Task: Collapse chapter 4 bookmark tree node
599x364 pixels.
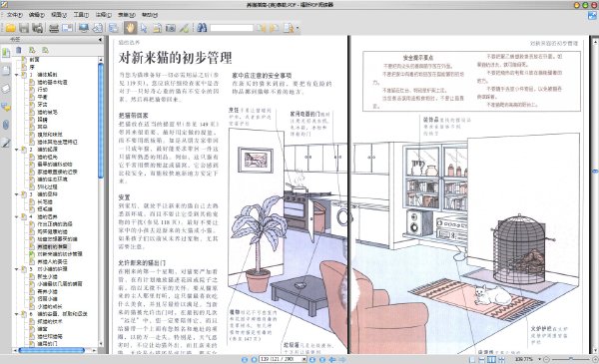Action: [17, 216]
